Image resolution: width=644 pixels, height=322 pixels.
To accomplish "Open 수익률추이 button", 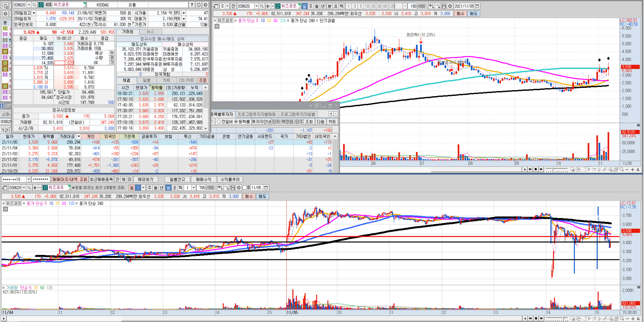I will pyautogui.click(x=230, y=179).
